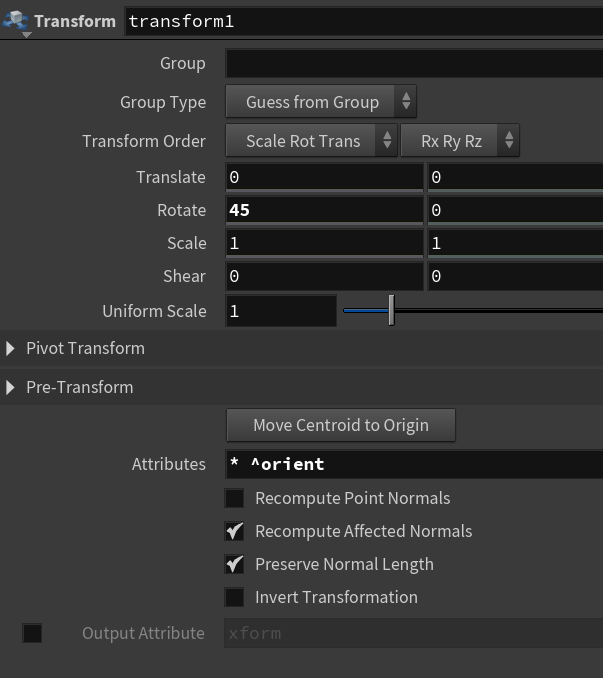The image size is (603, 678).
Task: Open the Rx Ry Rz rotation order dropdown
Action: pos(460,141)
